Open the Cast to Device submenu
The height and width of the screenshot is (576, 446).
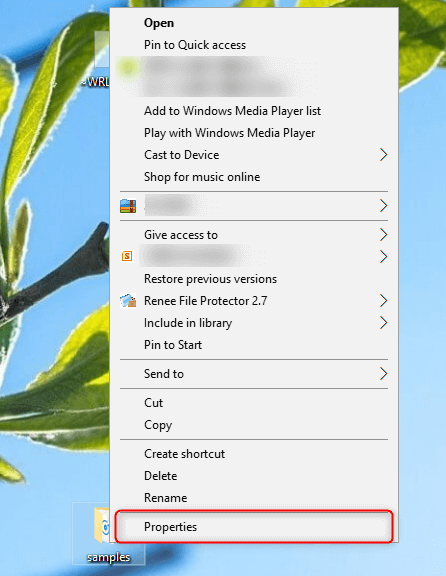[x=253, y=155]
